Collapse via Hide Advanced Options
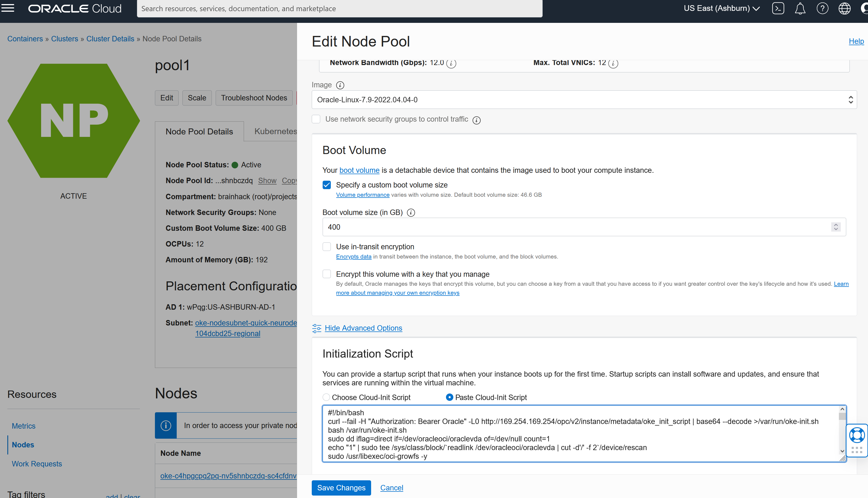Image resolution: width=868 pixels, height=498 pixels. click(363, 328)
